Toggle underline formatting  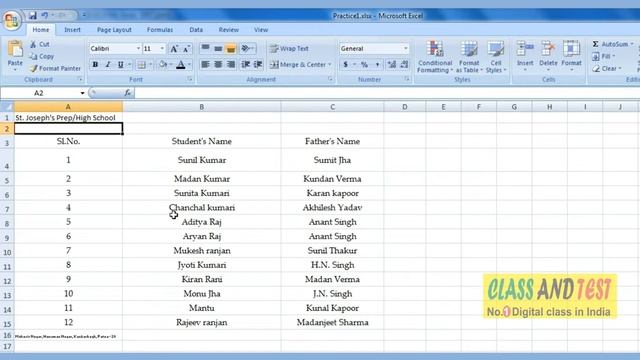tap(120, 64)
